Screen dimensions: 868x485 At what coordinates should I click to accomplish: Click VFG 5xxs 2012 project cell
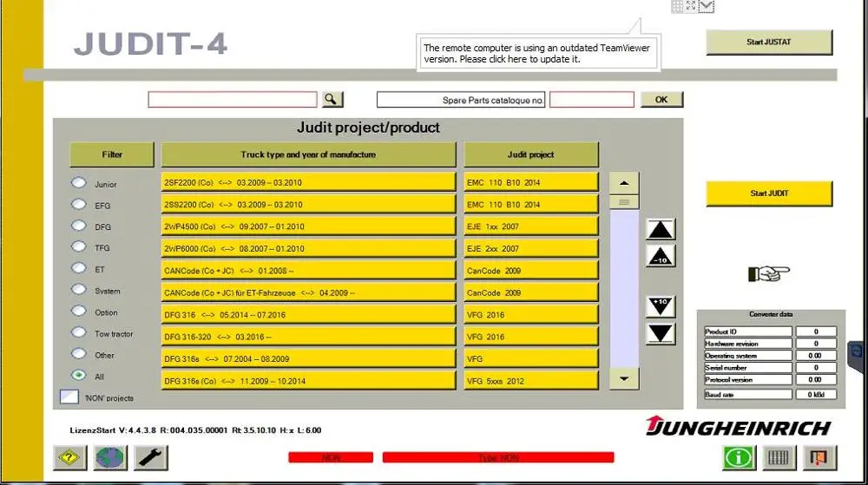(x=531, y=381)
